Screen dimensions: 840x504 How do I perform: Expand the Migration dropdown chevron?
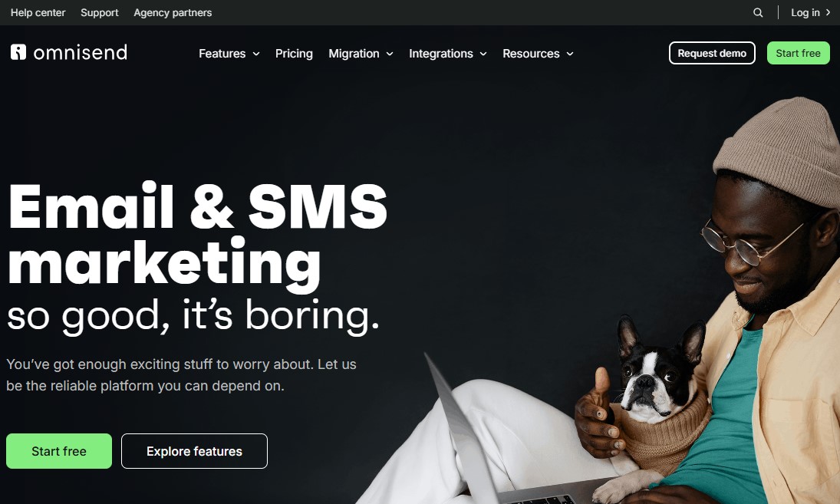coord(390,54)
